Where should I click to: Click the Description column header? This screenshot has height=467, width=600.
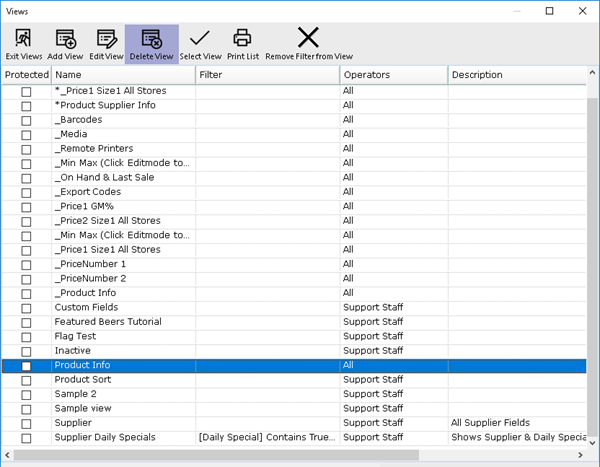coord(516,75)
